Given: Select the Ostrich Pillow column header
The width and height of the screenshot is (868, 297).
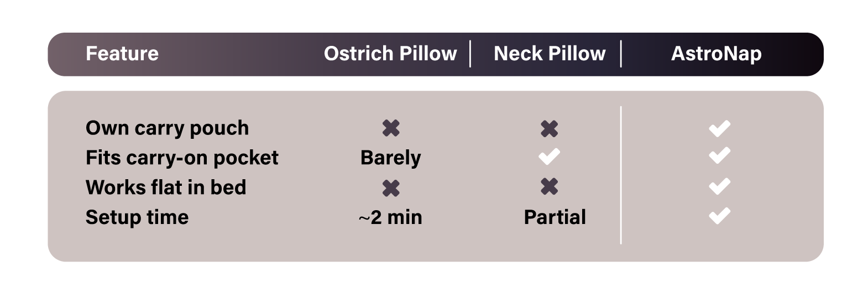Looking at the screenshot, I should 390,54.
